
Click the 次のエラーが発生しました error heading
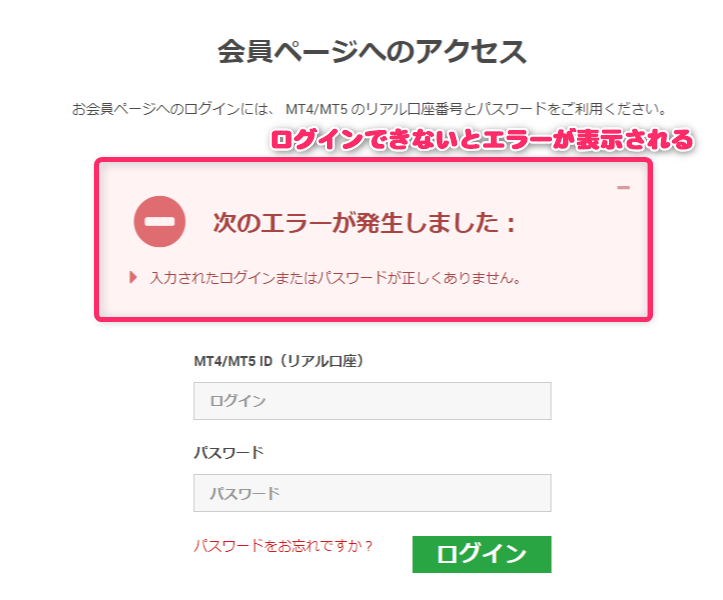364,223
